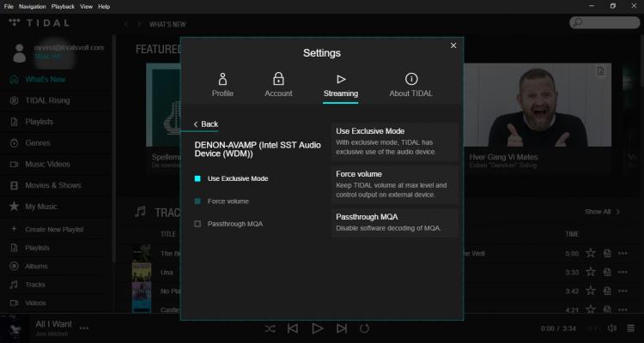
Task: Close the Settings dialog
Action: click(453, 45)
